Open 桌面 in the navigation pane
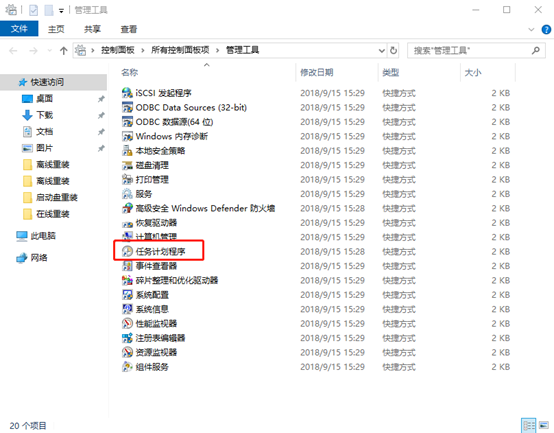The height and width of the screenshot is (433, 554). 45,99
